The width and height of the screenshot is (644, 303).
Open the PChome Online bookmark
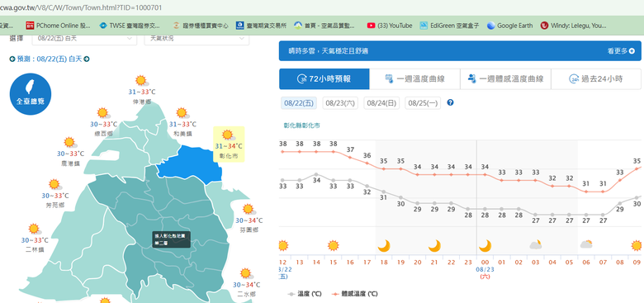point(58,26)
